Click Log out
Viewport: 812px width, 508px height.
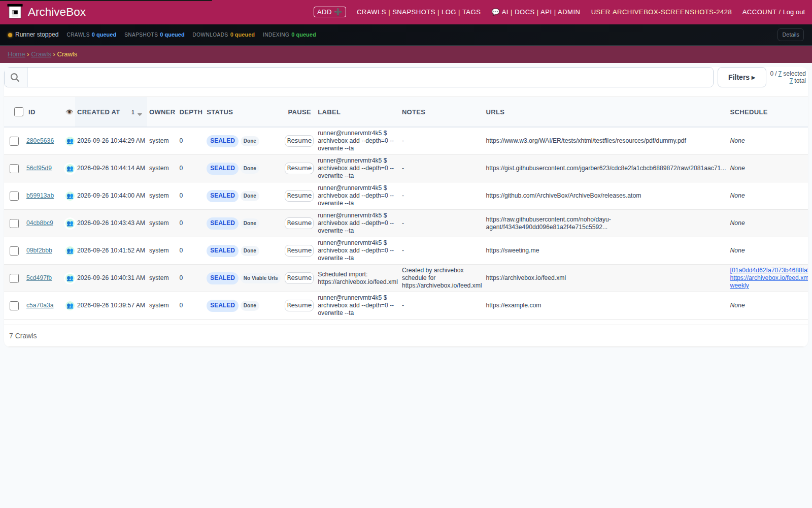pos(794,12)
